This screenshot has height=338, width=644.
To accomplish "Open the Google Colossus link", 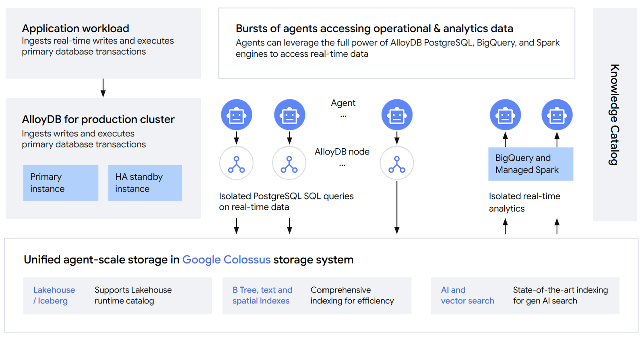I will [x=226, y=260].
